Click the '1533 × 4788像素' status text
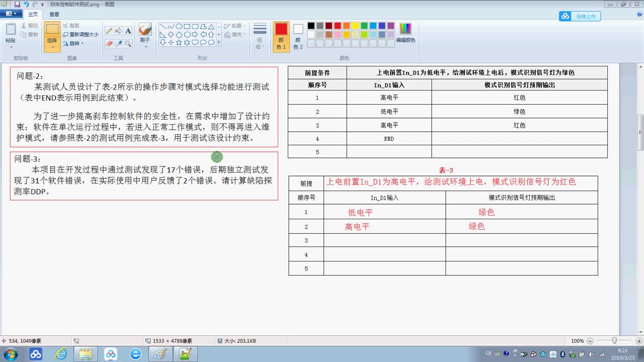644x362 pixels. click(x=172, y=341)
